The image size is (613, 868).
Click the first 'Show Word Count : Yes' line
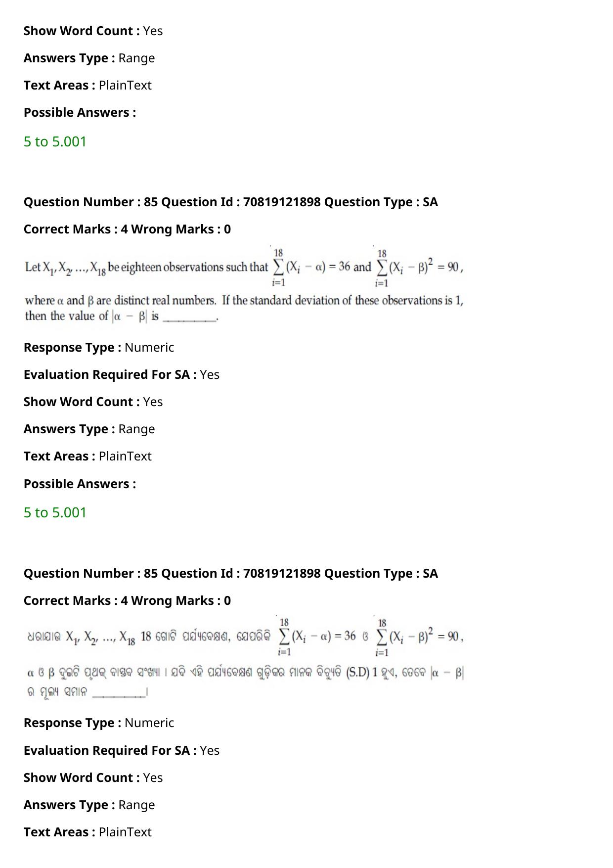point(93,31)
